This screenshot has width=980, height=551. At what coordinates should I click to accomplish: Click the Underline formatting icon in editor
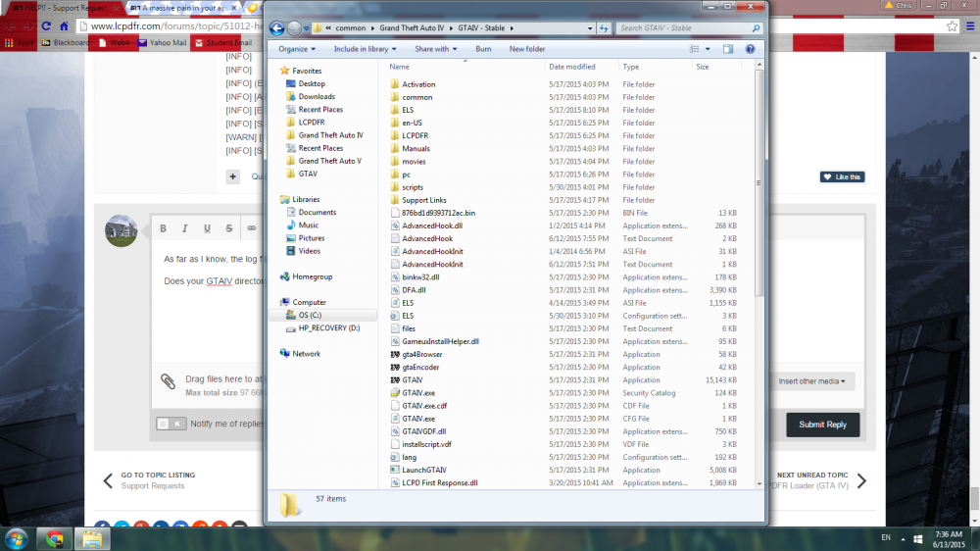(x=207, y=228)
